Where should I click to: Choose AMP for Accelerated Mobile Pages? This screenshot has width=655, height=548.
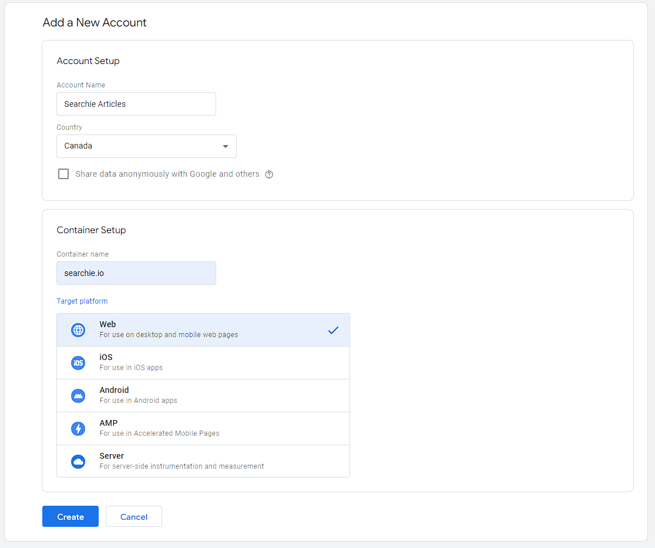pos(203,429)
